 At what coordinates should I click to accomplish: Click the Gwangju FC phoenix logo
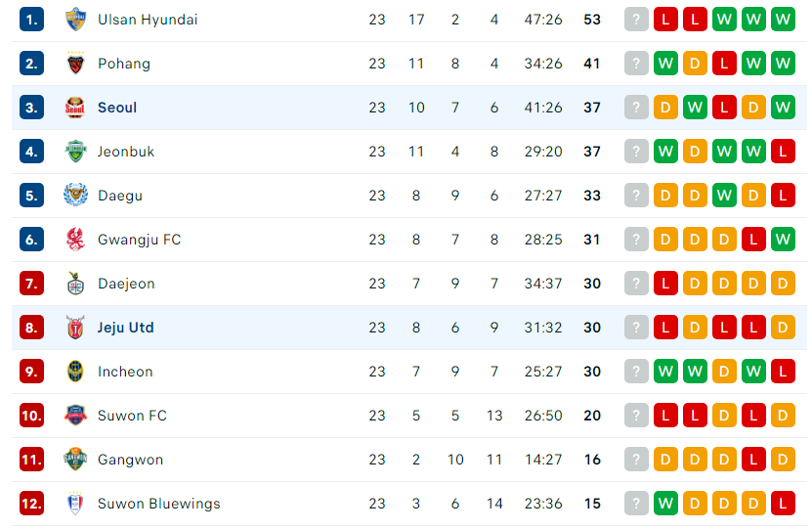(x=75, y=240)
